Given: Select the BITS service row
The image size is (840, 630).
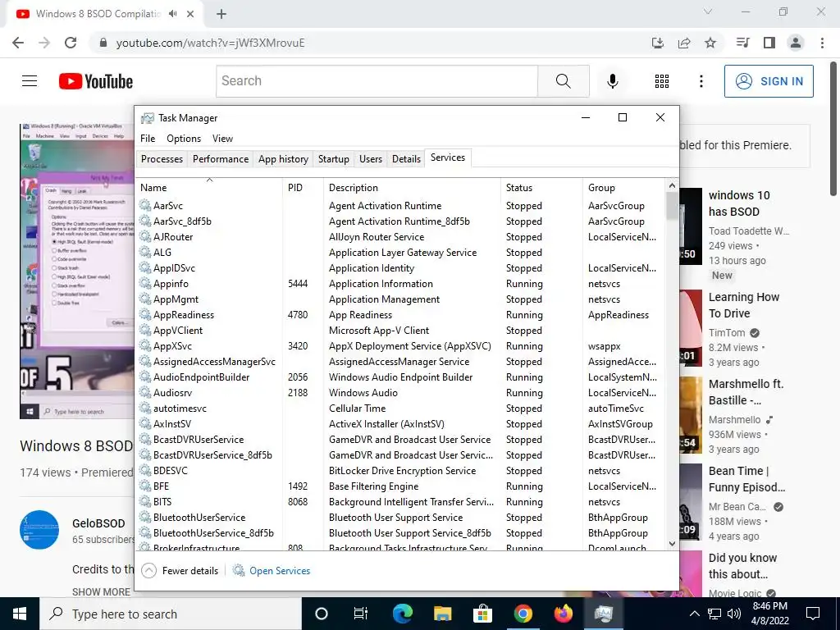Looking at the screenshot, I should pos(400,502).
